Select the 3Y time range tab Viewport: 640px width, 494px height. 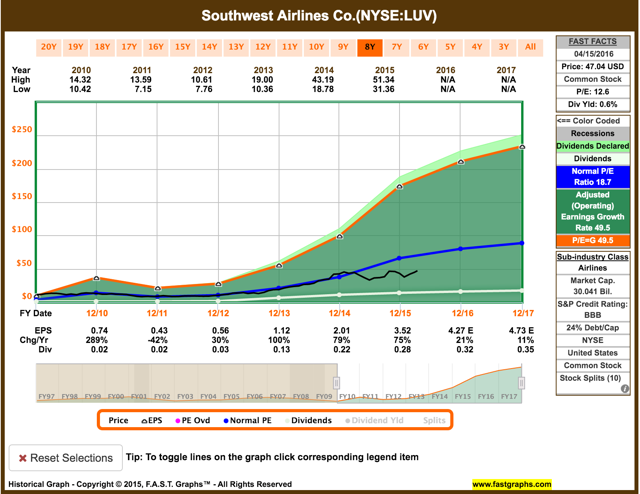tap(504, 47)
